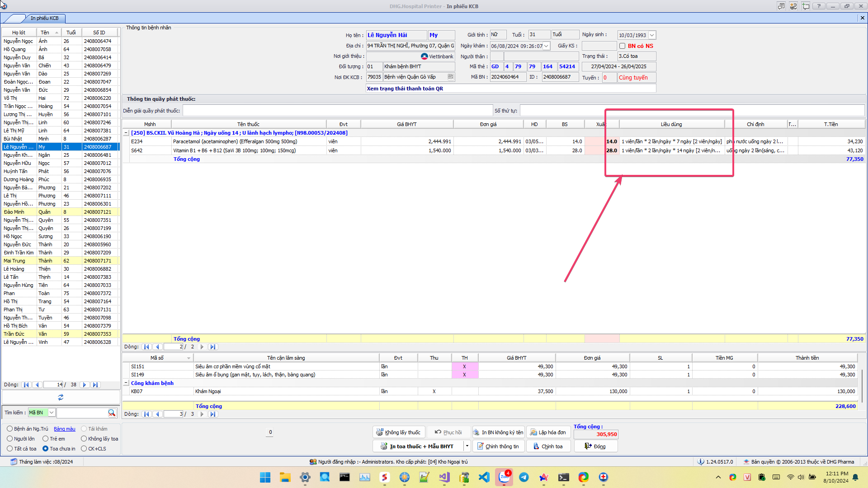Click the Tên column header to sort
Image resolution: width=868 pixels, height=488 pixels.
(45, 33)
